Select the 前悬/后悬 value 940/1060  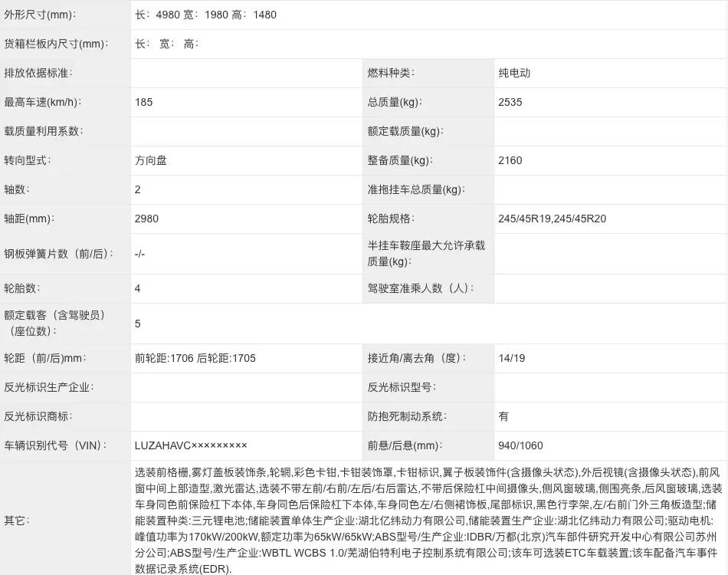520,445
